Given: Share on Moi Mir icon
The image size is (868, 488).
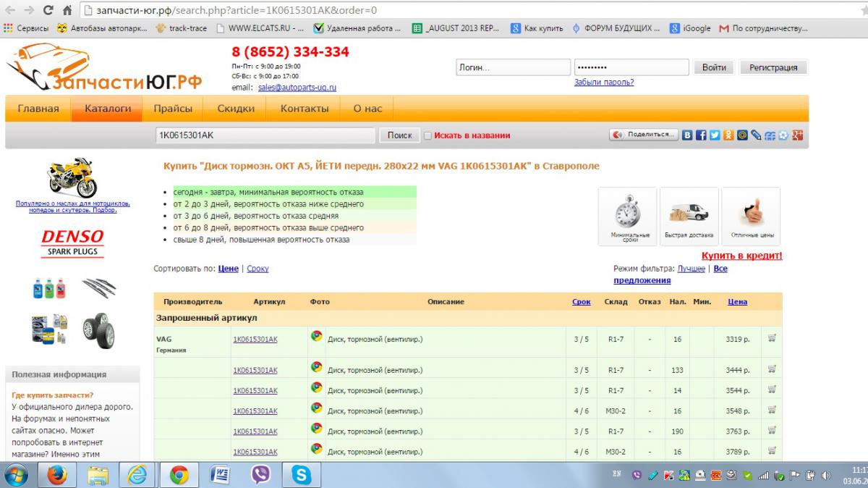Looking at the screenshot, I should [x=742, y=135].
